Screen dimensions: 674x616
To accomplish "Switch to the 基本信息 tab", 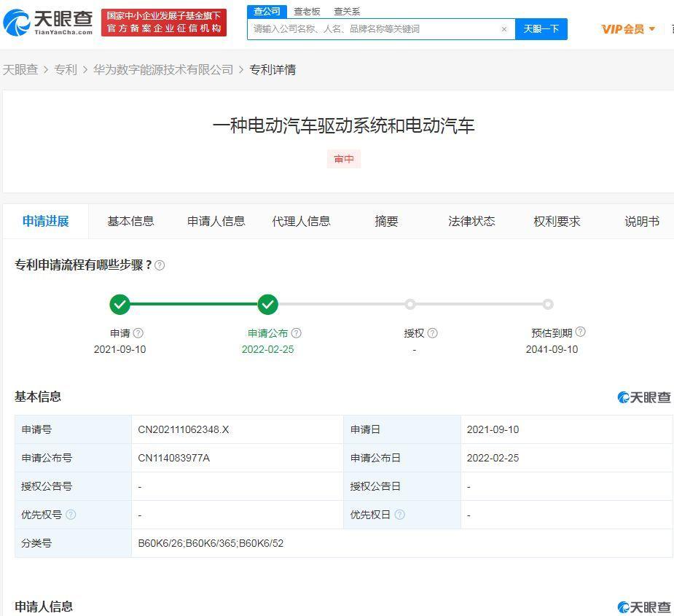I will pos(130,221).
